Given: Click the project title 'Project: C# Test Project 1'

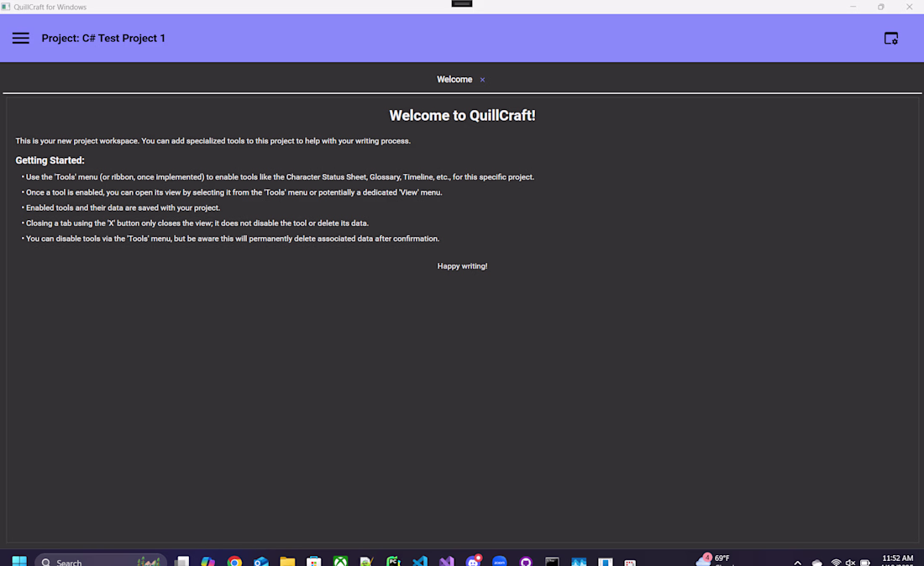Looking at the screenshot, I should pos(103,39).
